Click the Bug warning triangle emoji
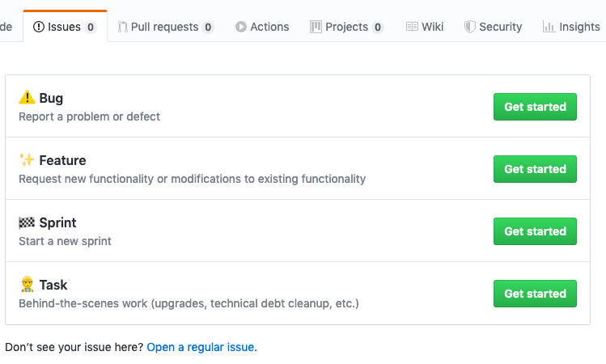Image resolution: width=606 pixels, height=364 pixels. point(27,97)
